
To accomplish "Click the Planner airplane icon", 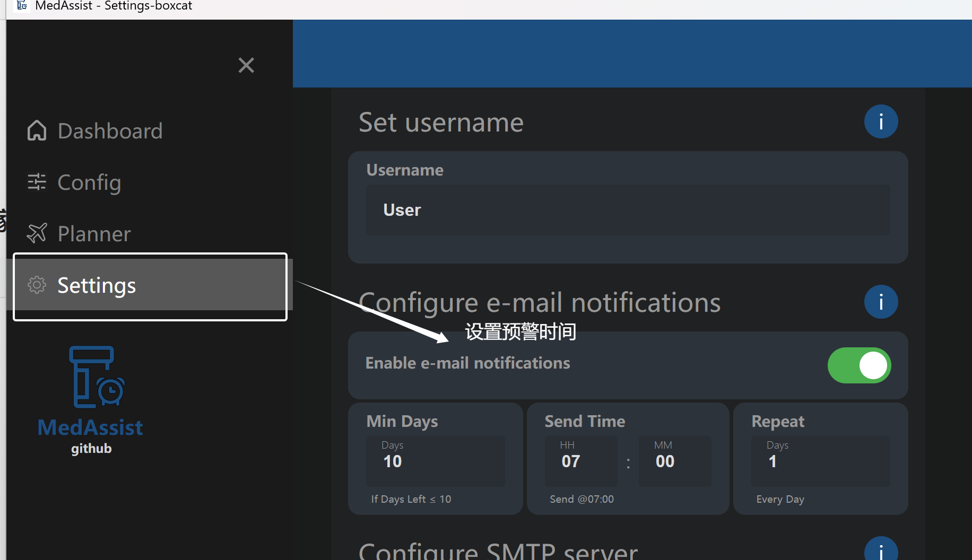I will pyautogui.click(x=37, y=233).
